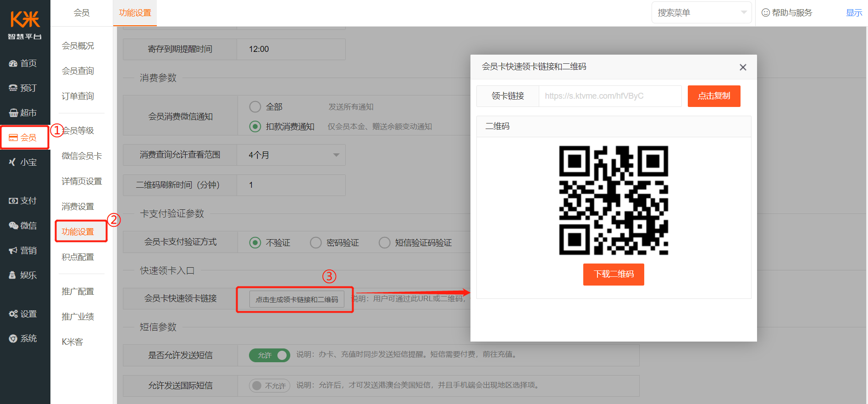
Task: Open 推广配置 menu item
Action: [x=78, y=292]
